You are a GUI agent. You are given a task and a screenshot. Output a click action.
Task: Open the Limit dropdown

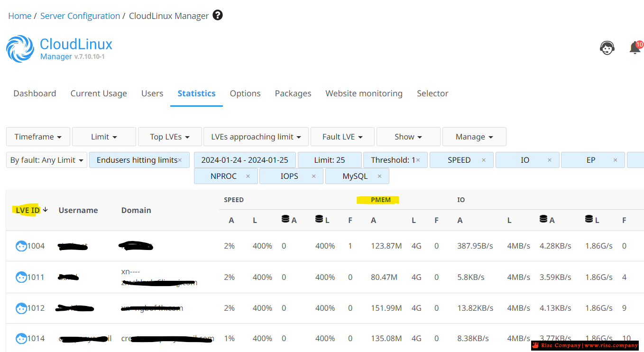coord(104,137)
